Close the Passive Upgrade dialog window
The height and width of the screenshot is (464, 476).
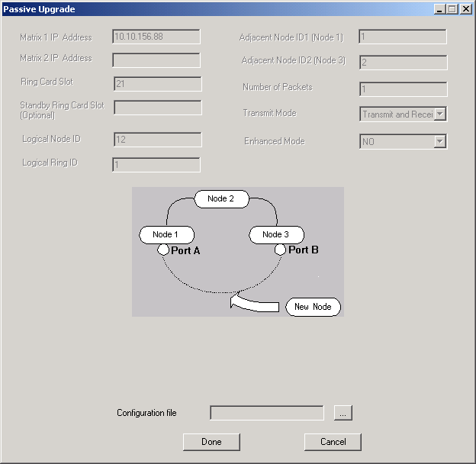[x=465, y=9]
